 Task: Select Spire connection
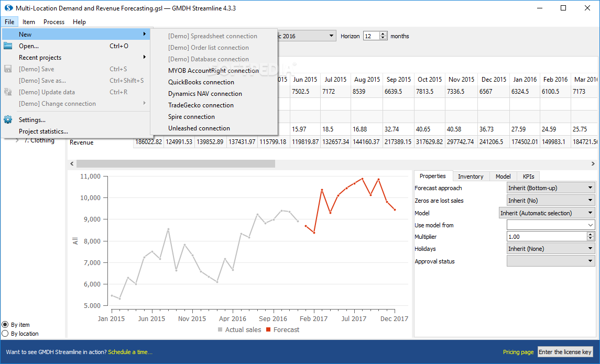[x=213, y=116]
